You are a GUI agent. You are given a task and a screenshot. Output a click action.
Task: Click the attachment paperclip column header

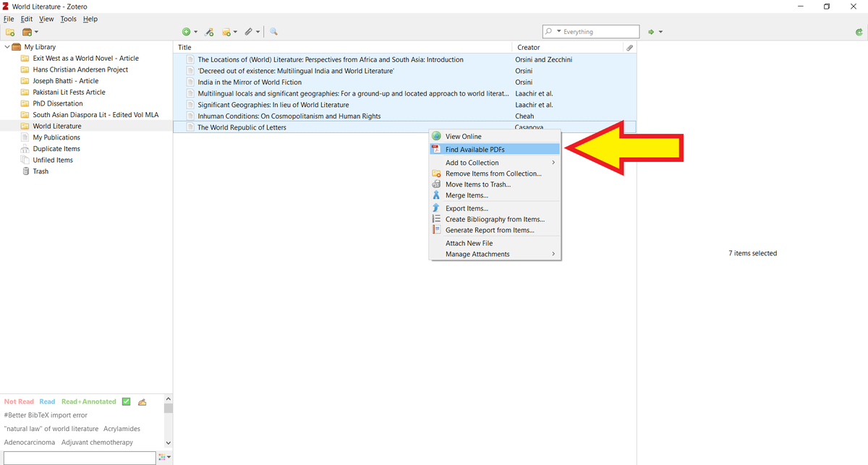(630, 47)
